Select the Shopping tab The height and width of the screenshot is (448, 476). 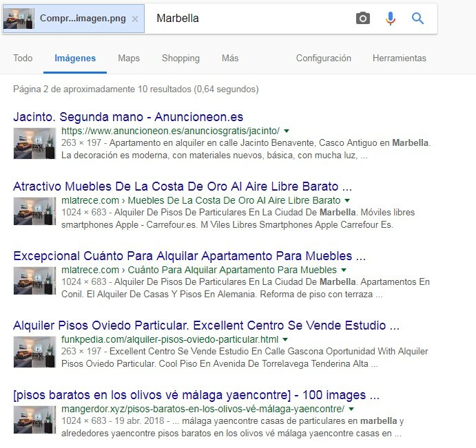point(180,58)
